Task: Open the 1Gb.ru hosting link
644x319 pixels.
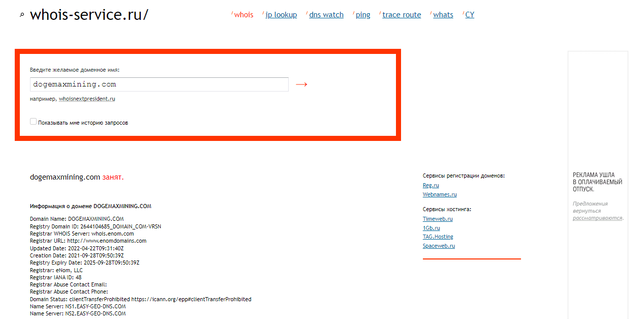Action: pos(431,228)
